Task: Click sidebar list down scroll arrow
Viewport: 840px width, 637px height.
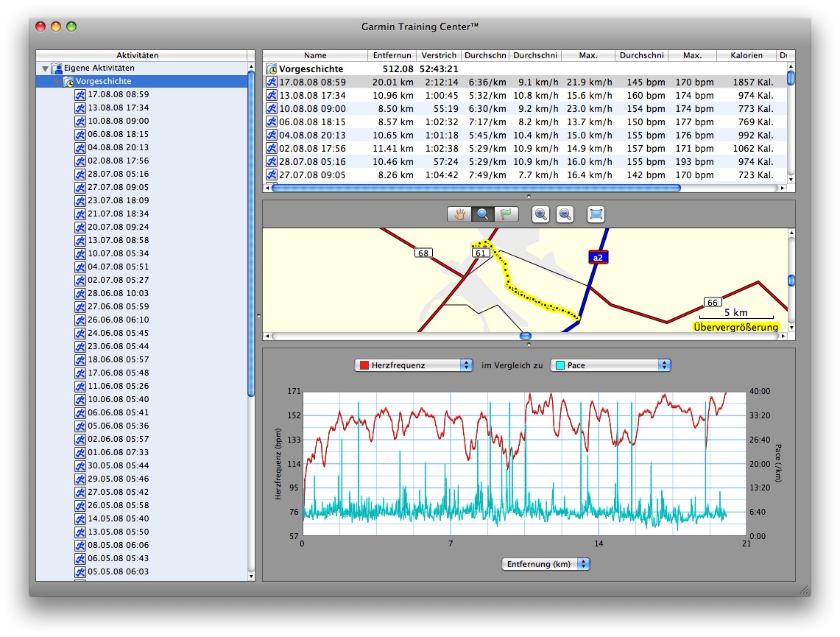Action: (251, 577)
